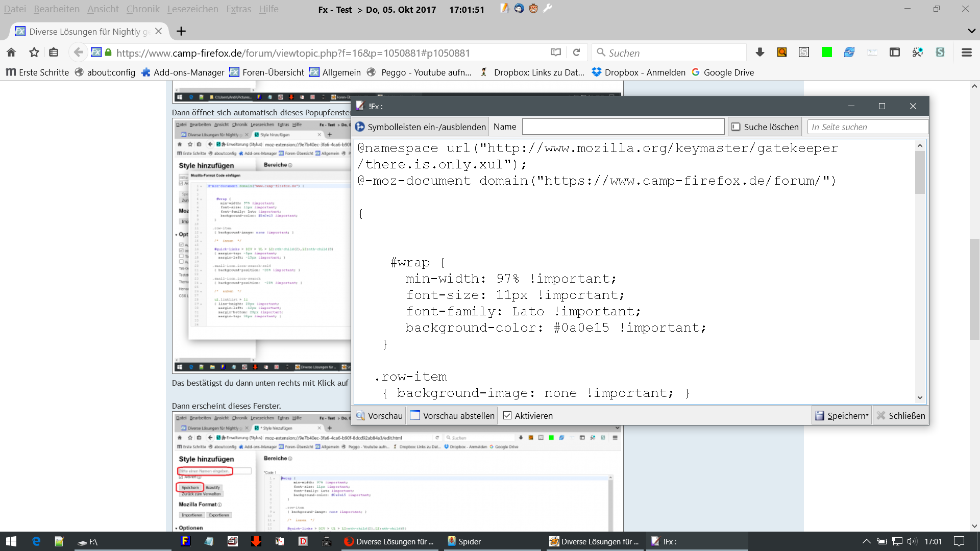980x551 pixels.
Task: Open the reader view book icon
Action: [x=556, y=53]
